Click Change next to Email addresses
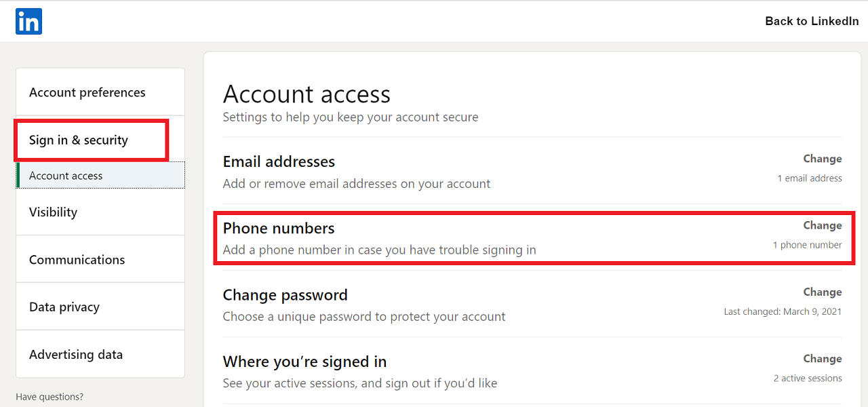The height and width of the screenshot is (407, 868). point(822,159)
